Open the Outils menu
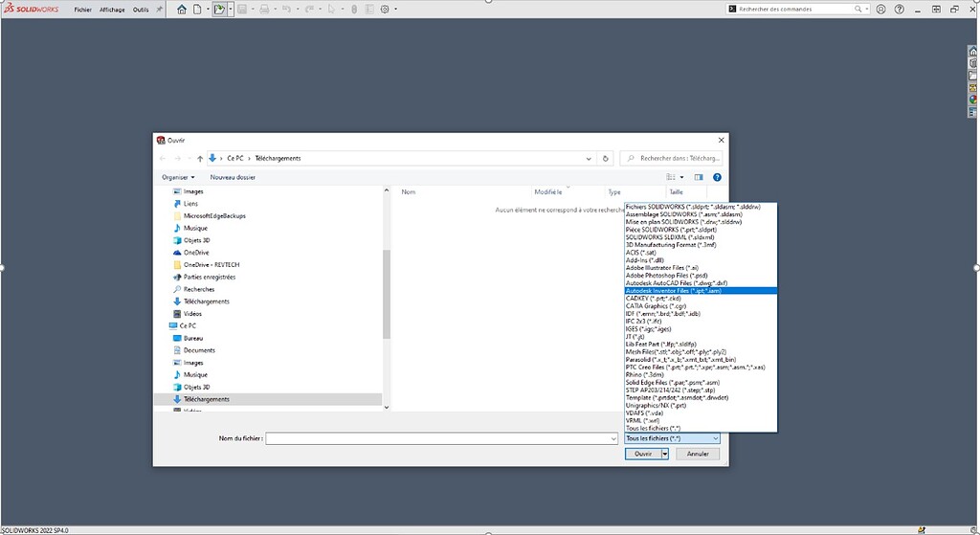 coord(140,9)
